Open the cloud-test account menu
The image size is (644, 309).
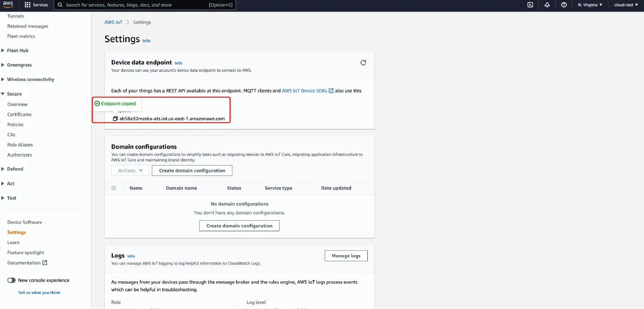(625, 5)
